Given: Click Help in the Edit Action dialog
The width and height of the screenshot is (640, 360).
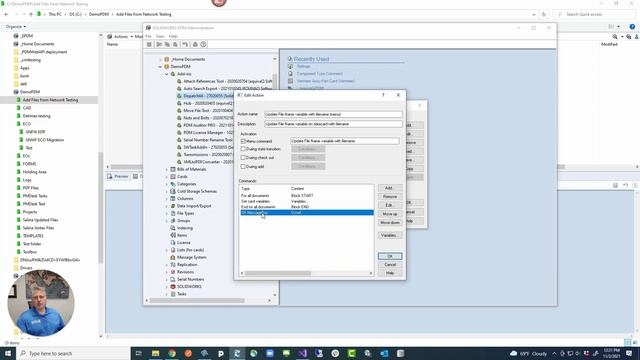Looking at the screenshot, I should tap(389, 273).
